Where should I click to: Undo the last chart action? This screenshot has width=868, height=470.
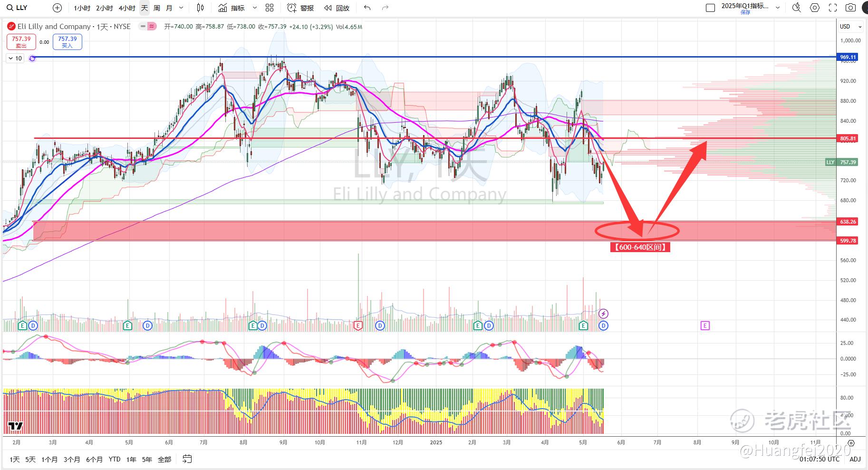pyautogui.click(x=367, y=8)
